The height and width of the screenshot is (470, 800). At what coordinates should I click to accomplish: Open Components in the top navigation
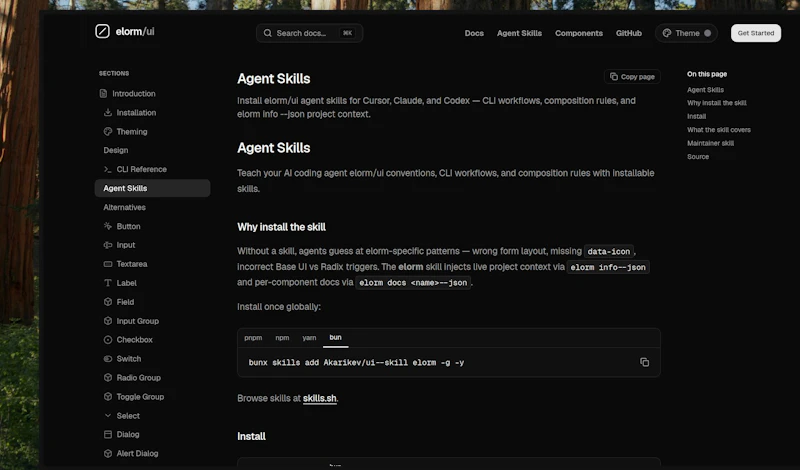[579, 33]
